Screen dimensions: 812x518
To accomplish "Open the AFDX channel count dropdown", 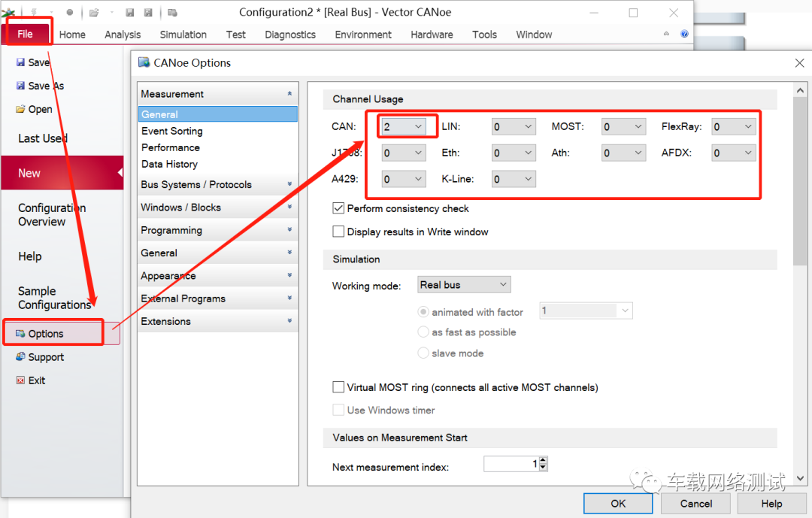I will click(733, 153).
